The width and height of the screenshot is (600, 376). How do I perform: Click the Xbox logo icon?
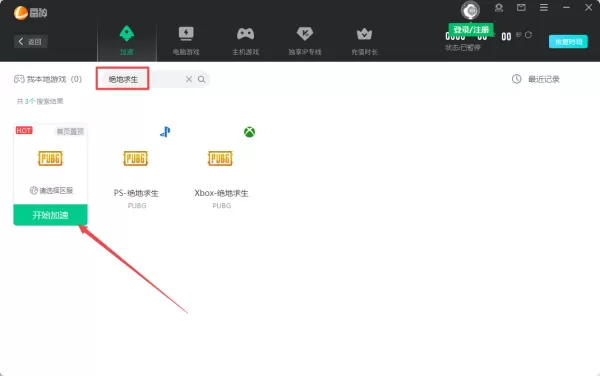point(249,132)
